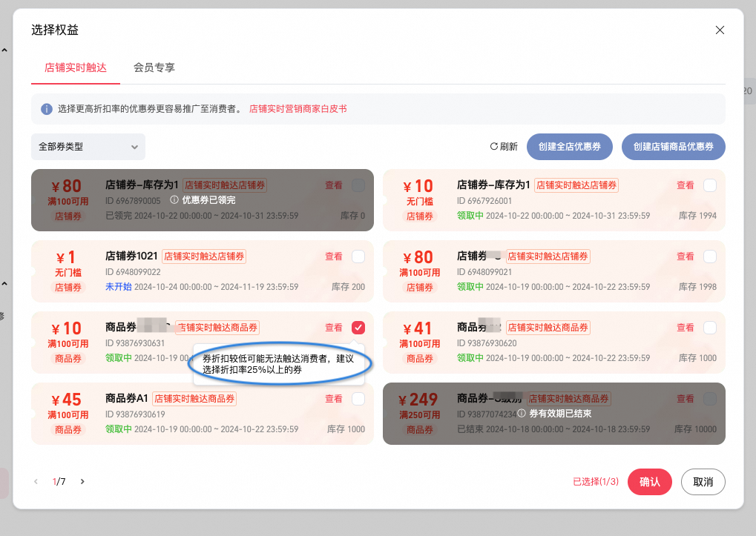Tick the checkbox for coupon ID 6967926001
This screenshot has height=536, width=756.
[710, 185]
